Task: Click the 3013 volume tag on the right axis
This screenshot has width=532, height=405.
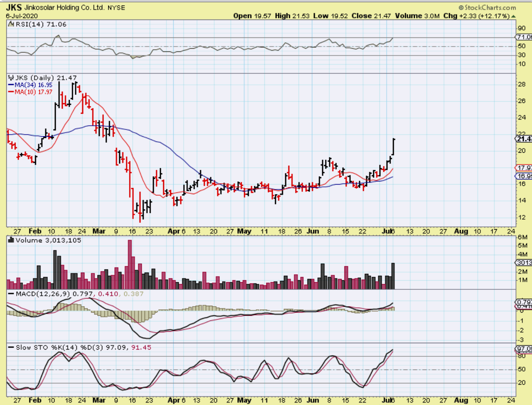Action: pos(524,262)
